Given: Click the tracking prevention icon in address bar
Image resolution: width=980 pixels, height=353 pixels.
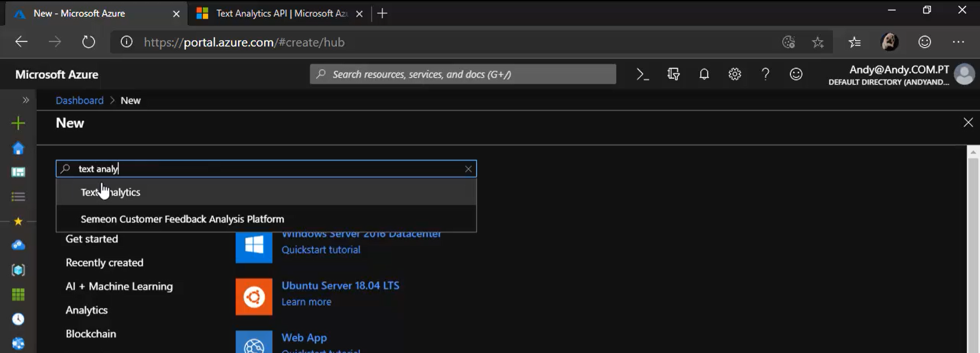Looking at the screenshot, I should coord(789,42).
